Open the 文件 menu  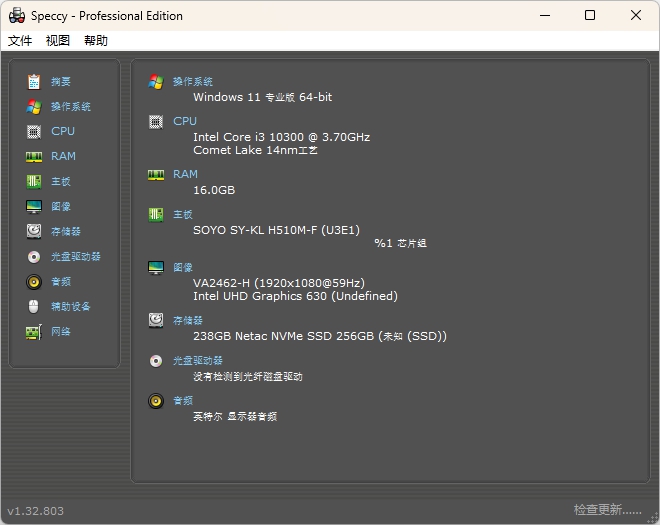[20, 41]
